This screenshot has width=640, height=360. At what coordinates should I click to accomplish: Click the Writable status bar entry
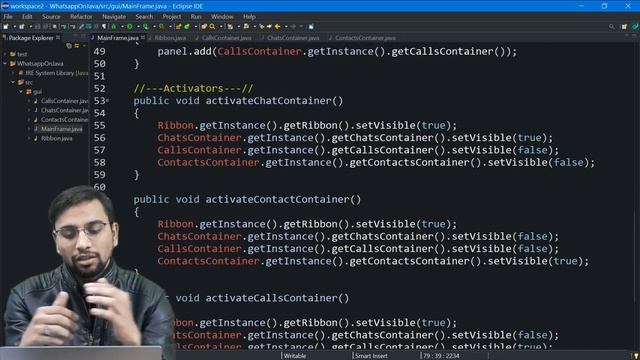point(295,356)
